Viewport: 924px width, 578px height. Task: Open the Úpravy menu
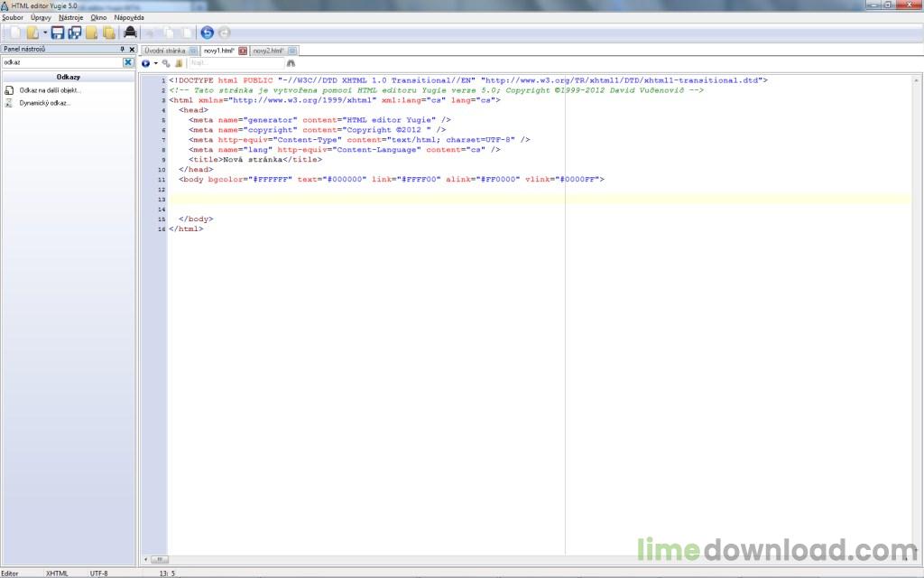[41, 18]
